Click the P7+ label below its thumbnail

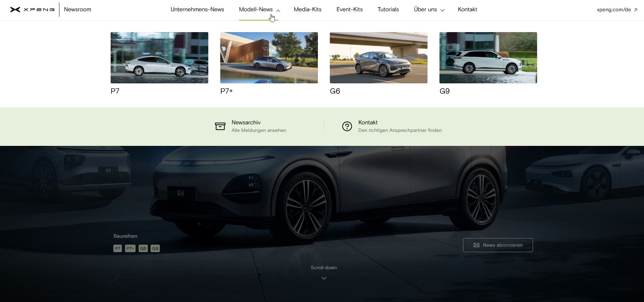click(x=226, y=91)
